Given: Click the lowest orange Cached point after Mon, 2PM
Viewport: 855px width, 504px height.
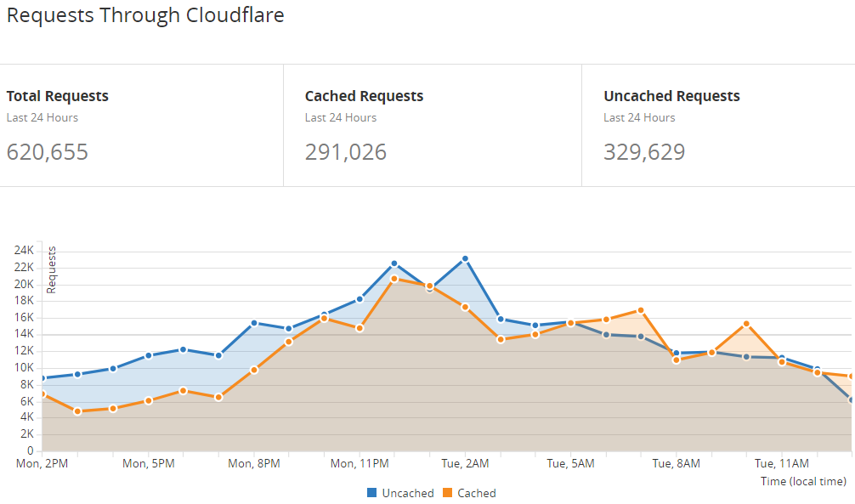Looking at the screenshot, I should pyautogui.click(x=77, y=411).
